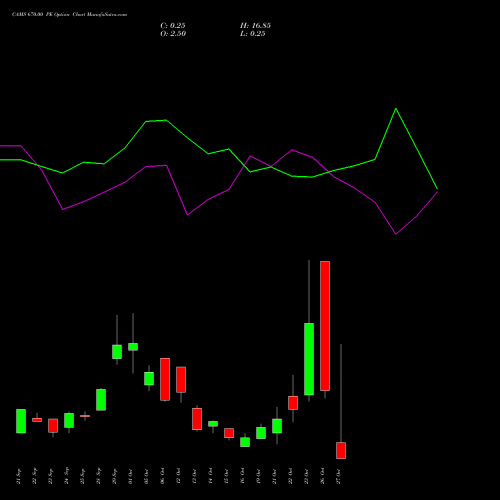Select the high value 'H: 16.85'
The height and width of the screenshot is (500, 500).
255,26
